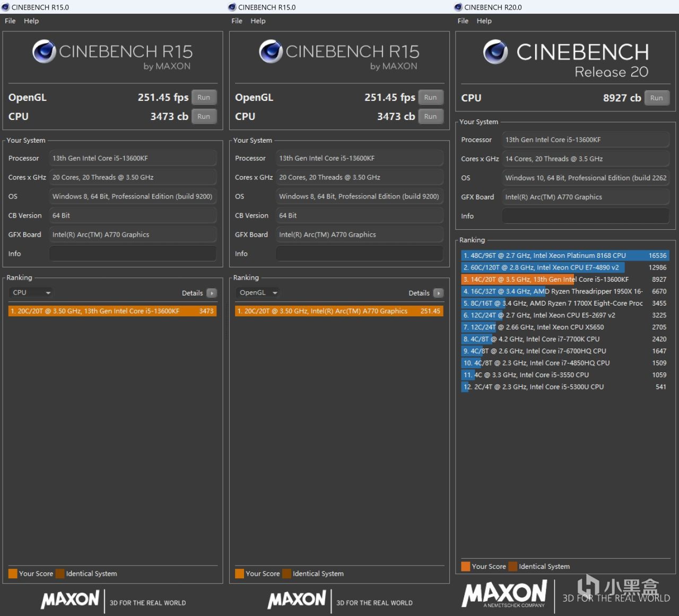Select the Core i5-3550 ranking row

565,375
